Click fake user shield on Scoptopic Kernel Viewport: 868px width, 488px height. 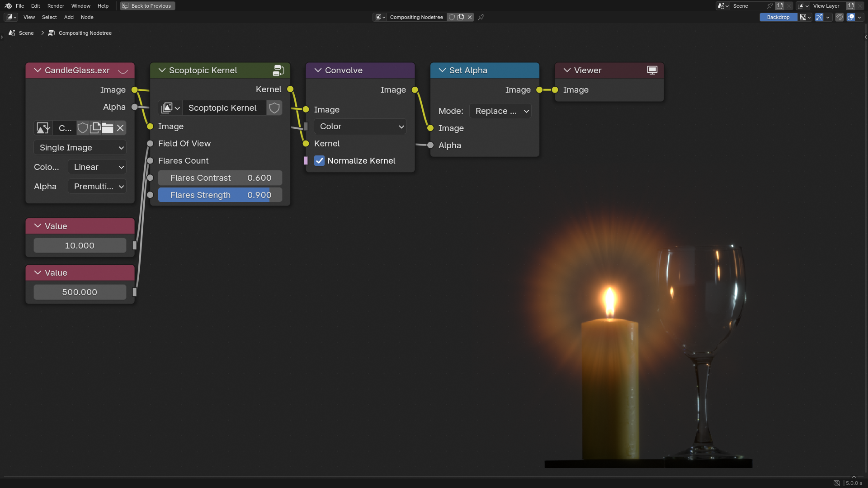[x=274, y=108]
